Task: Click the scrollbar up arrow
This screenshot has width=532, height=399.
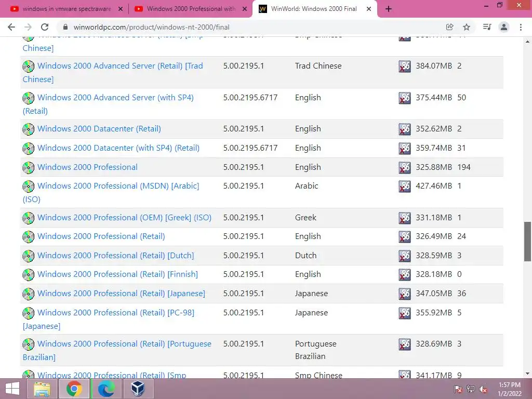Action: pyautogui.click(x=528, y=42)
